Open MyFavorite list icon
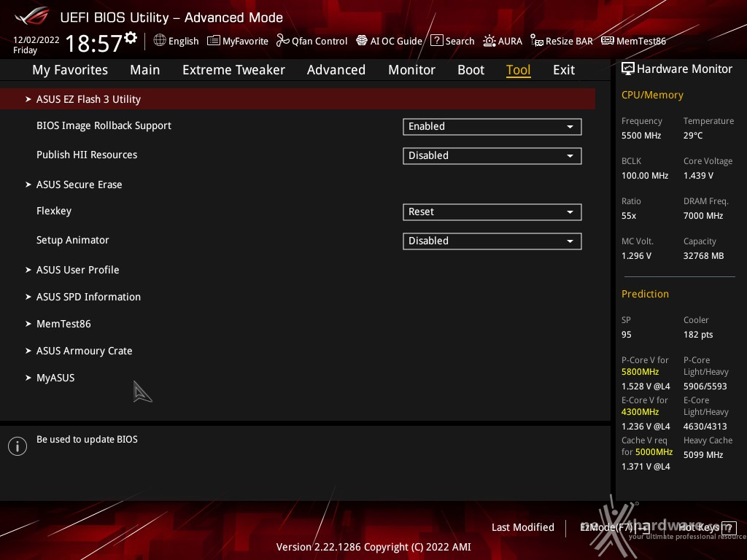The image size is (747, 560). [214, 41]
